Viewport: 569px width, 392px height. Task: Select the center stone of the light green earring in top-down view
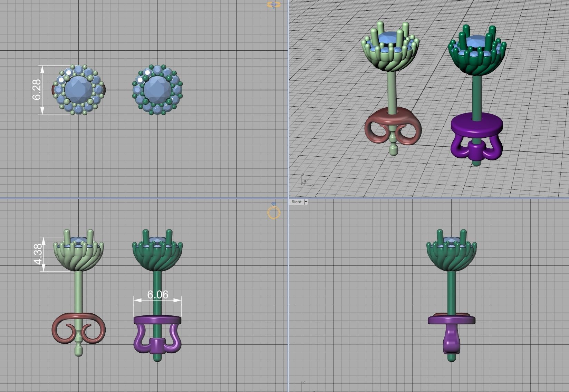(79, 90)
